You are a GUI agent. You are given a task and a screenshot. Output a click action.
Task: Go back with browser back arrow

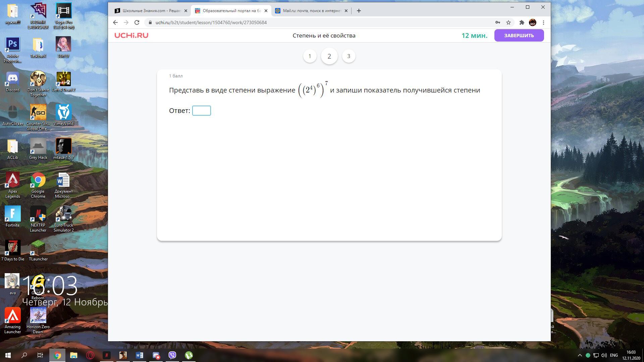(115, 22)
